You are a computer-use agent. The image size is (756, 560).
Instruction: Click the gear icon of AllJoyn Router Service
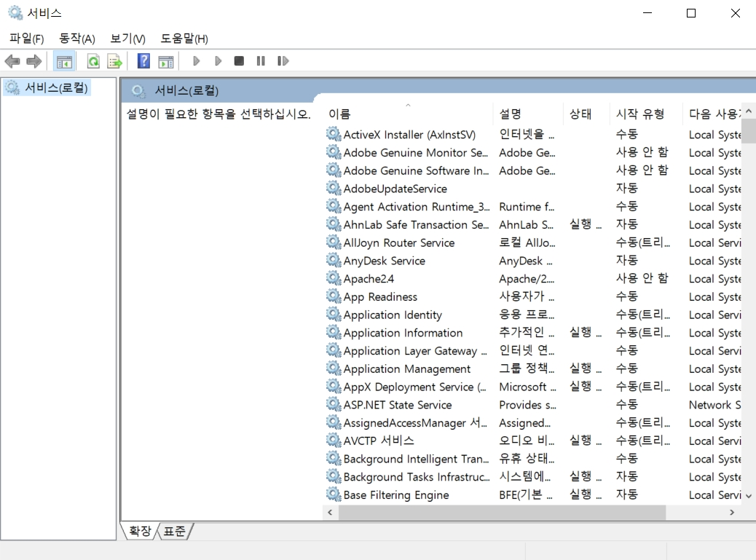[333, 242]
